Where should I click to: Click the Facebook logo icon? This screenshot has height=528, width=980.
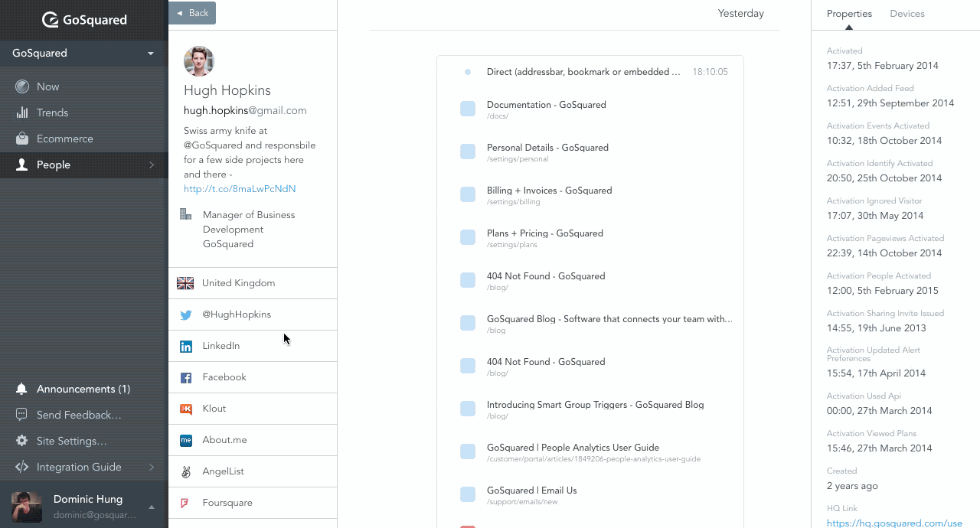tap(185, 377)
